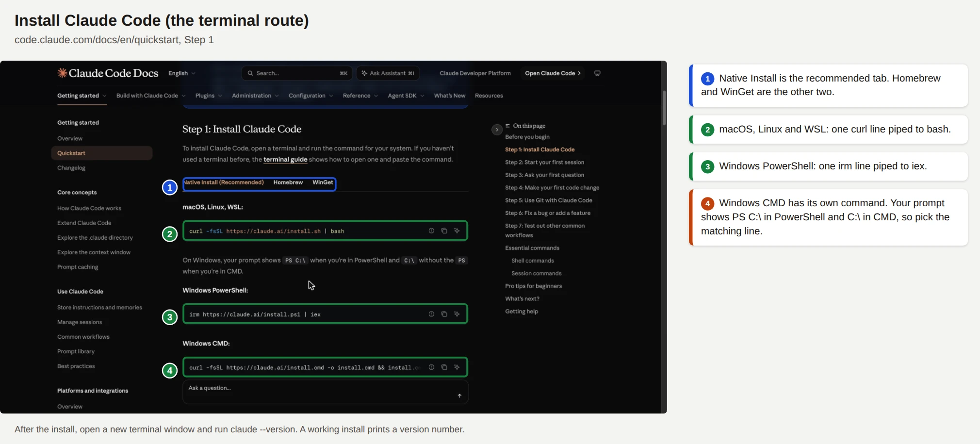Jump to Step 2: Start your first session
Screen dimensions: 980x444
point(544,162)
